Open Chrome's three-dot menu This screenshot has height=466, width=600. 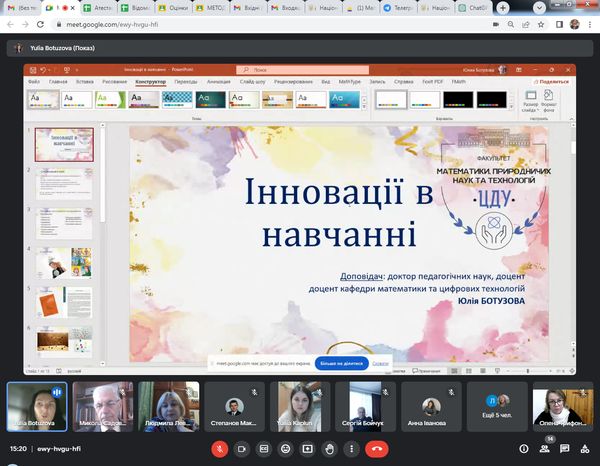(x=590, y=26)
